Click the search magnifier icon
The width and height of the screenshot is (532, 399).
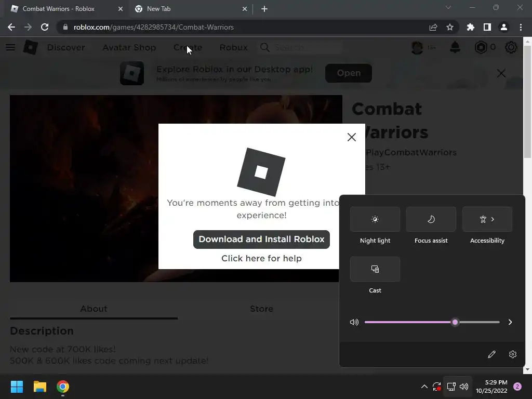264,47
